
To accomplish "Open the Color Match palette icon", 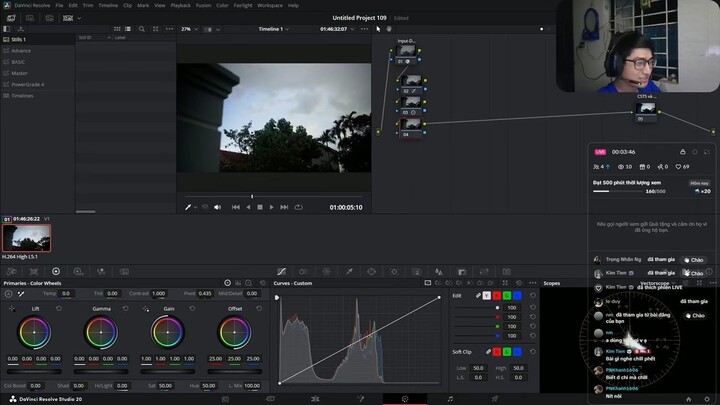I will pos(34,272).
